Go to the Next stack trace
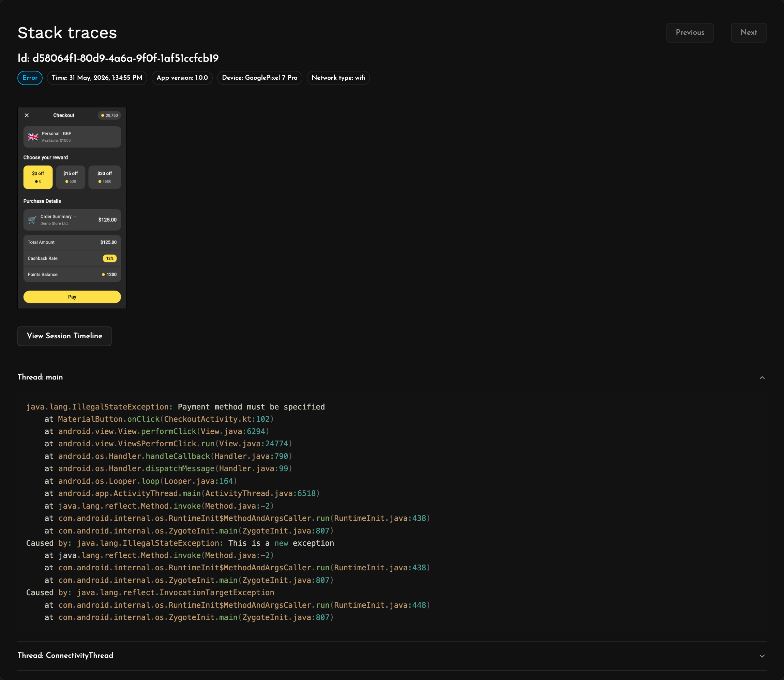The width and height of the screenshot is (784, 680). (748, 33)
